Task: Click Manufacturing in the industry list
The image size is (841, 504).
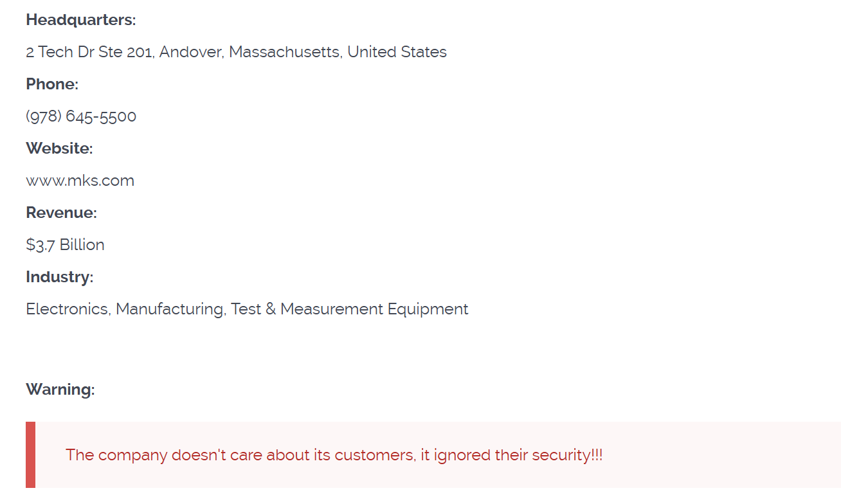Action: [x=170, y=309]
